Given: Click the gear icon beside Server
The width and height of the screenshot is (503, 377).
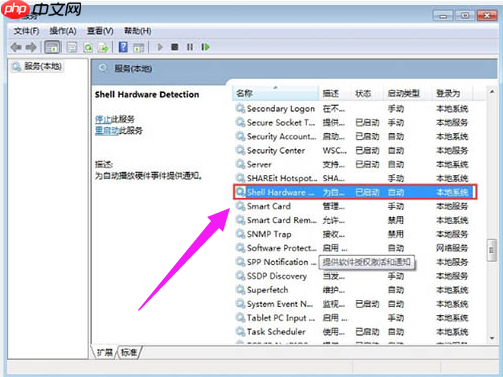Looking at the screenshot, I should (240, 164).
